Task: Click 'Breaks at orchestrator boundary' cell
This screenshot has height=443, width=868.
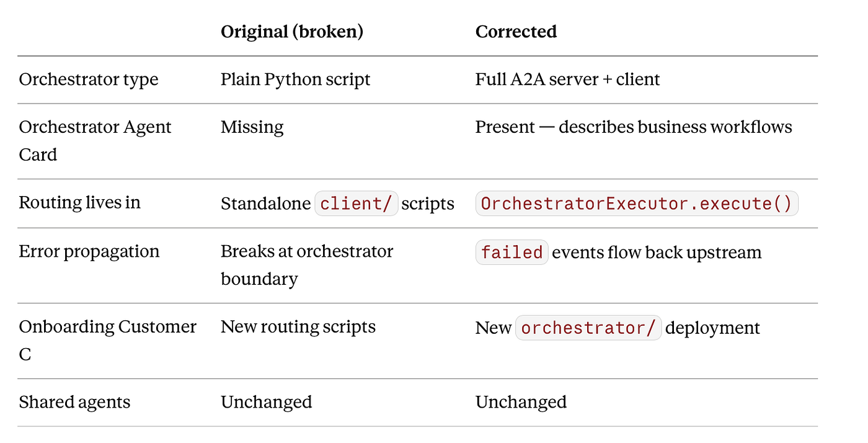Action: (307, 265)
